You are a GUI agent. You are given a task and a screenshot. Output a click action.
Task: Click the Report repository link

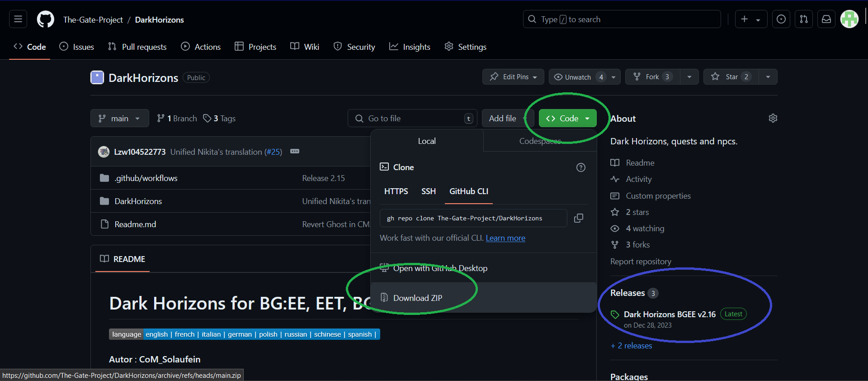[641, 262]
